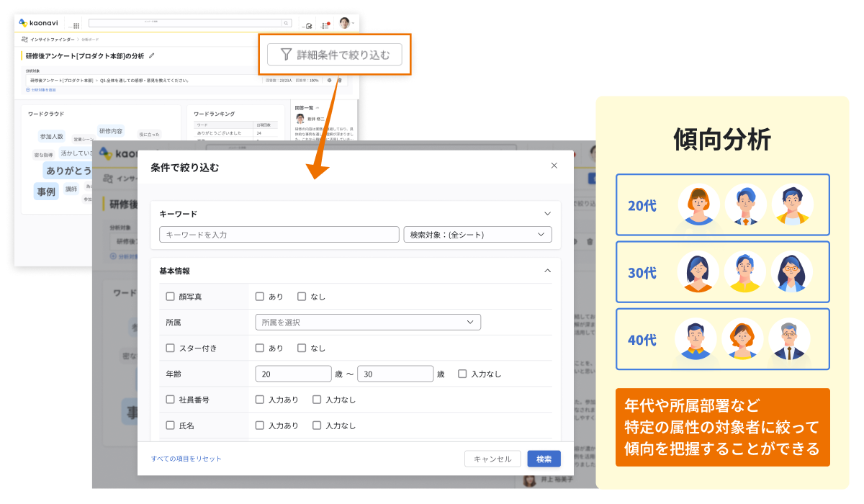Open the gear settings icon in the analysis target row
864x504 pixels.
point(329,80)
